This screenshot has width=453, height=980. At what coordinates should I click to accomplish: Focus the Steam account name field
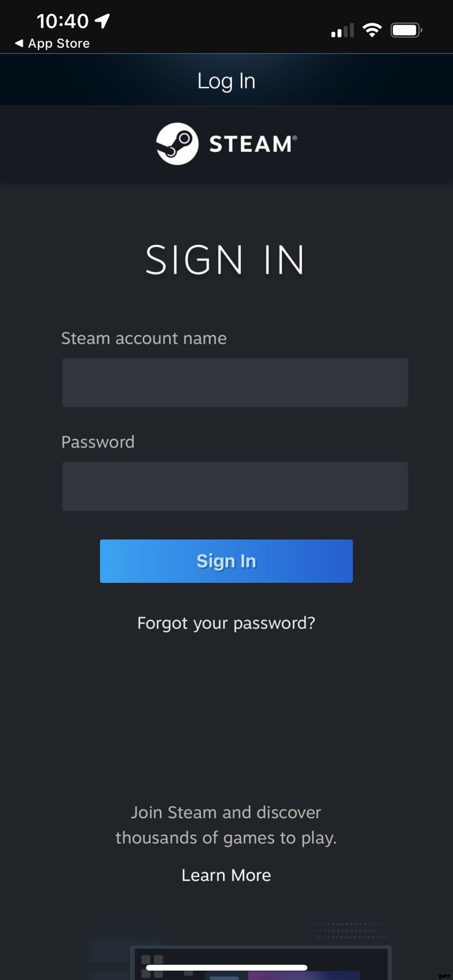(x=235, y=383)
